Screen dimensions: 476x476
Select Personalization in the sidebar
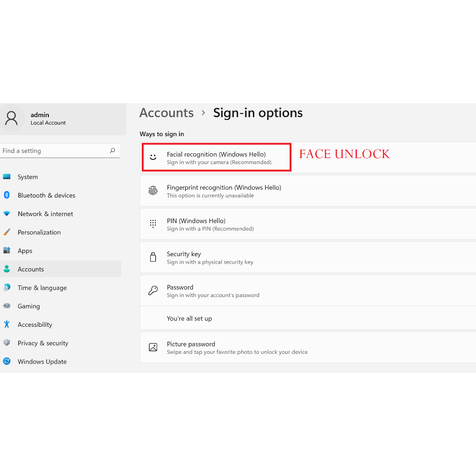(x=39, y=232)
